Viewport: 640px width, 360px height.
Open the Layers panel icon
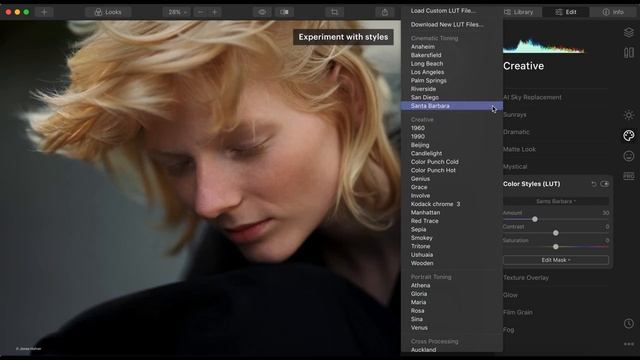629,32
